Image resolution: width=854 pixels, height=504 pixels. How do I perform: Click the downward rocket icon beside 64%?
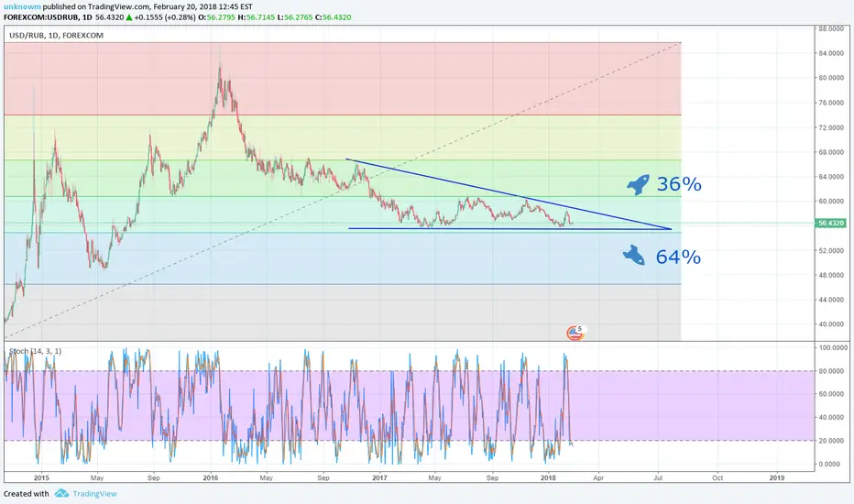pyautogui.click(x=634, y=256)
